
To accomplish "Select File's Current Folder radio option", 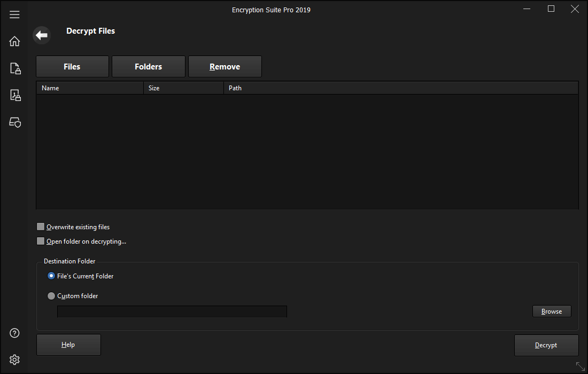I will coord(51,276).
